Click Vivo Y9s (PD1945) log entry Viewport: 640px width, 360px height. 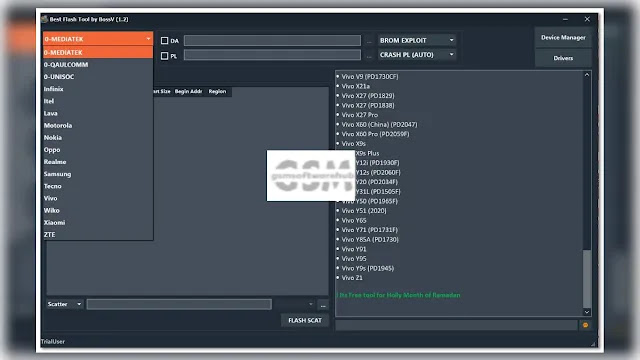(x=367, y=268)
